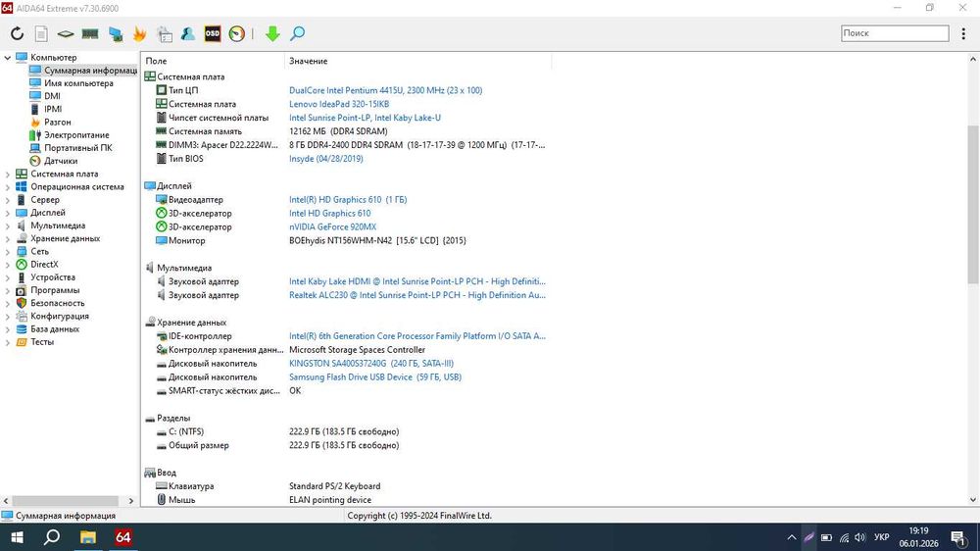Collapse the Компьютер tree node
Screen dimensions: 980x551
pyautogui.click(x=8, y=58)
